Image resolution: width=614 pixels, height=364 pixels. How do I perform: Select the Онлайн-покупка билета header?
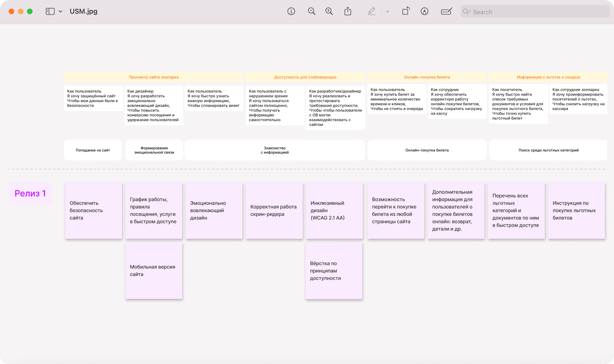tap(427, 77)
